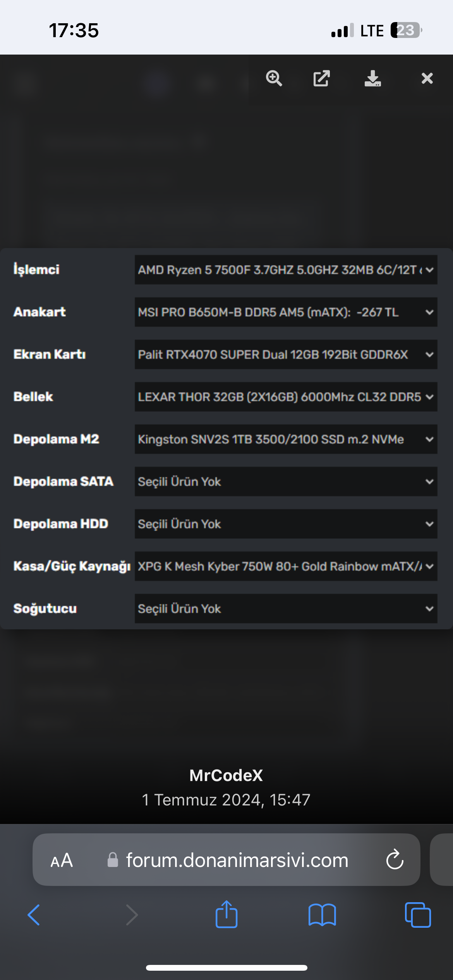Open the Bellek memory selection dropdown
Screen dimensions: 453x980
pyautogui.click(x=286, y=397)
